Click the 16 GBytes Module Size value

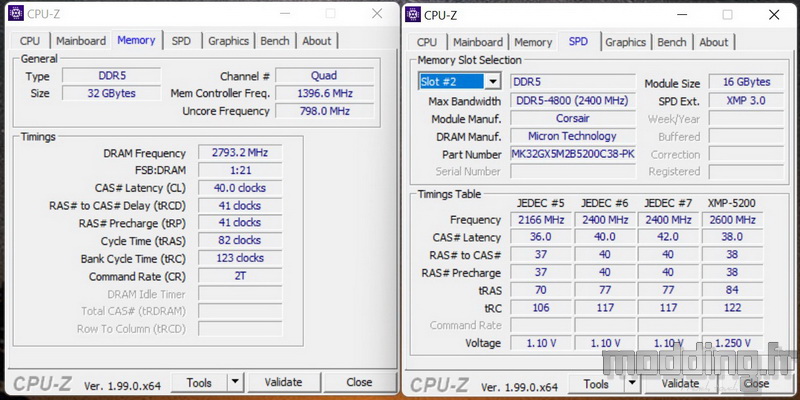pyautogui.click(x=746, y=82)
